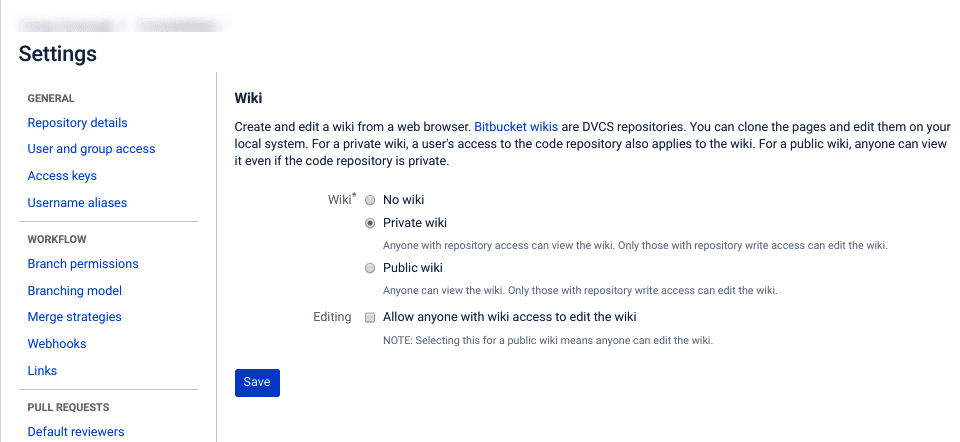Open Repository details settings
Screen dimensions: 960x442
point(78,123)
